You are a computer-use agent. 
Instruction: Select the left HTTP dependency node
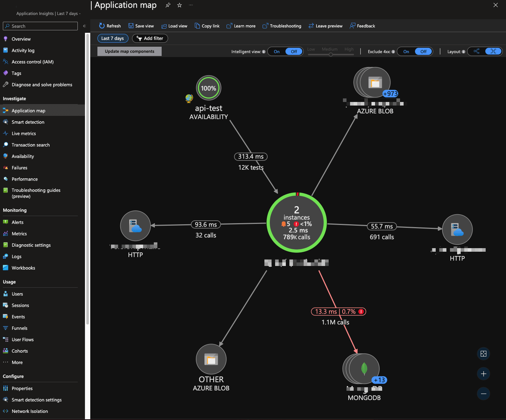pyautogui.click(x=136, y=226)
